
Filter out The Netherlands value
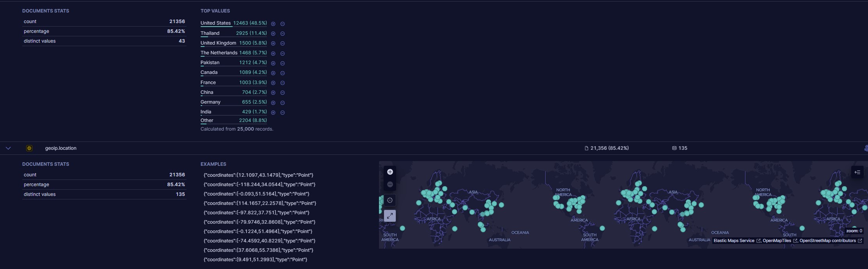[283, 54]
